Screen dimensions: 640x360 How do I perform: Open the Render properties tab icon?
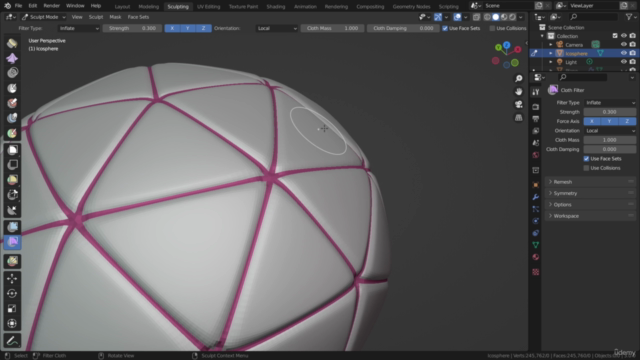pos(536,107)
